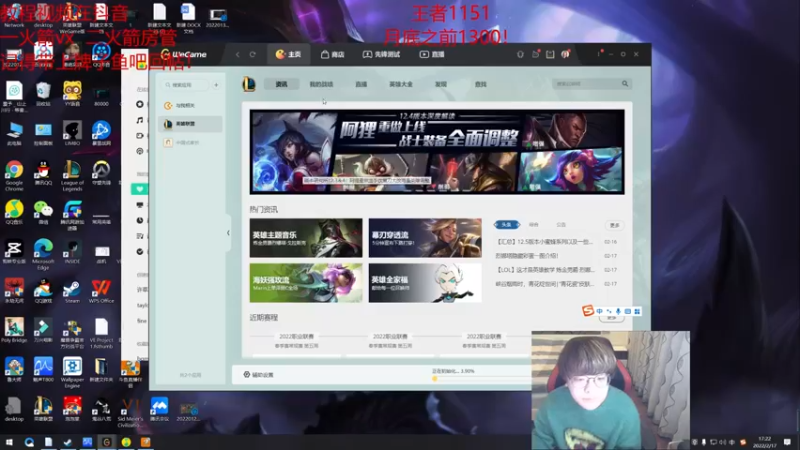Open the 英雄全家福 news card
The image size is (800, 450).
pos(425,283)
